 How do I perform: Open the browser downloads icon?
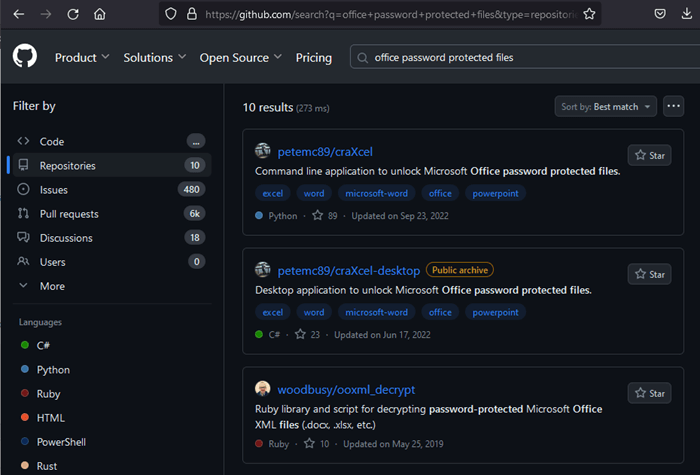[x=687, y=14]
